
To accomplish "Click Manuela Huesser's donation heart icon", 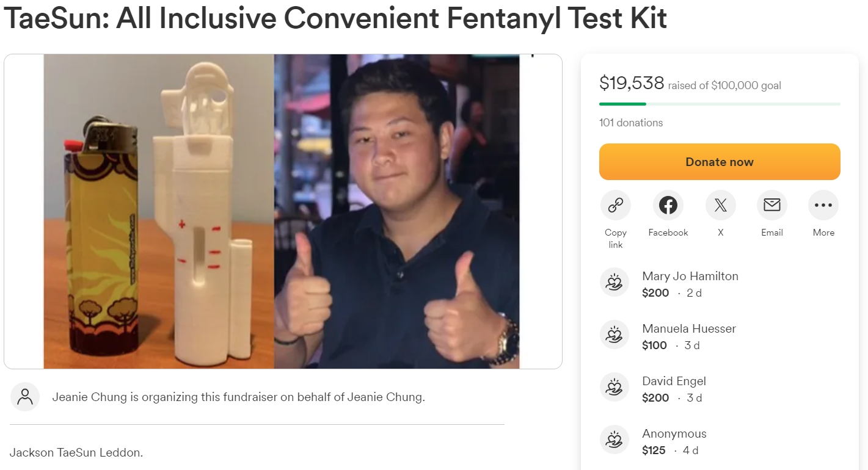I will coord(615,335).
